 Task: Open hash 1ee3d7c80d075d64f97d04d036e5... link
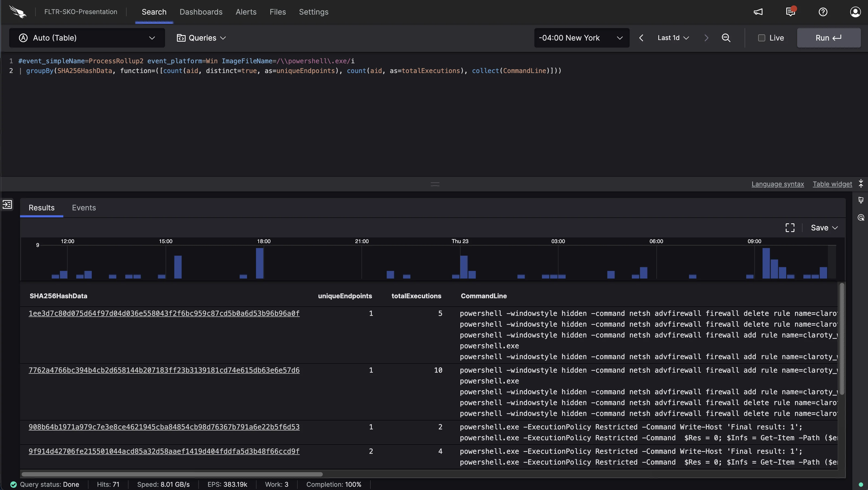[164, 313]
